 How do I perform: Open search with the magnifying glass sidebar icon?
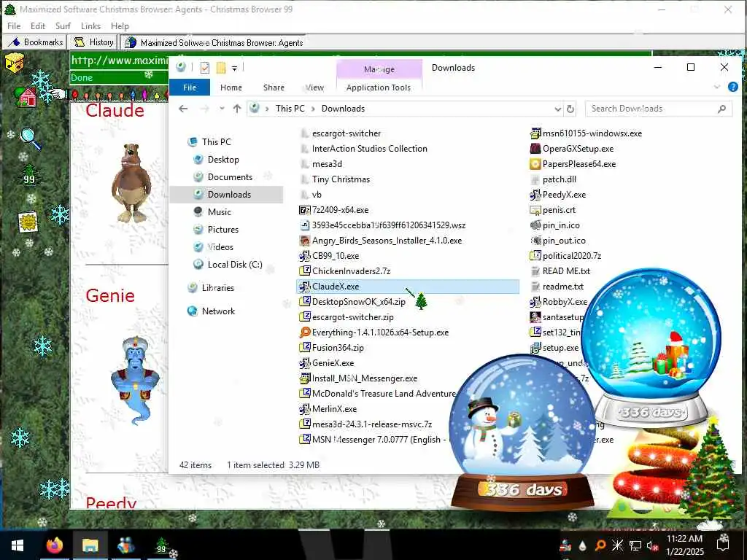coord(31,138)
